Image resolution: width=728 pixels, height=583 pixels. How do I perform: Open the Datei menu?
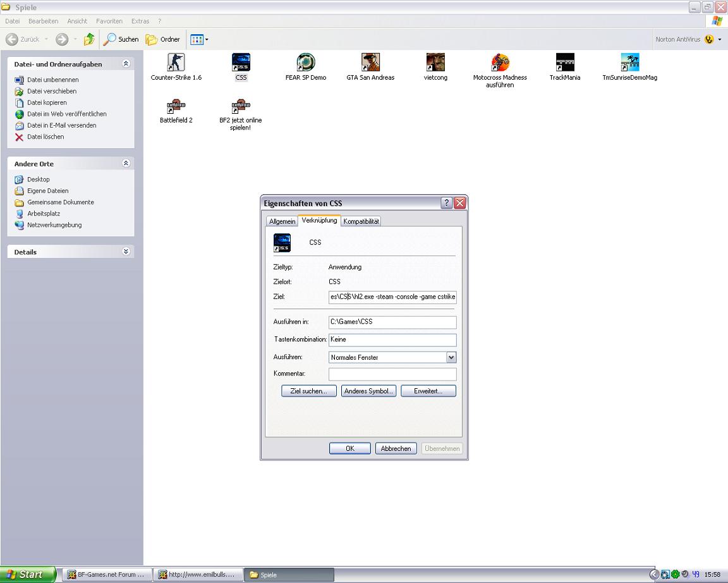pos(13,21)
